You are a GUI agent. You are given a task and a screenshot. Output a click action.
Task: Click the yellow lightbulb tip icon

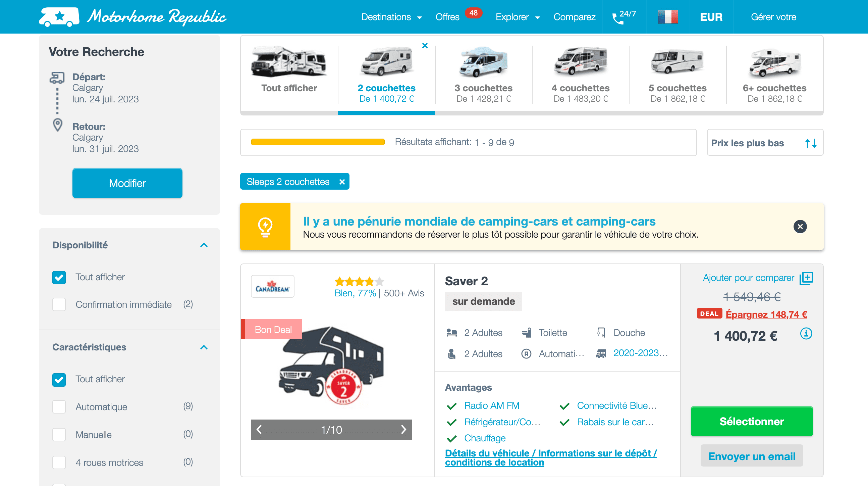(265, 227)
